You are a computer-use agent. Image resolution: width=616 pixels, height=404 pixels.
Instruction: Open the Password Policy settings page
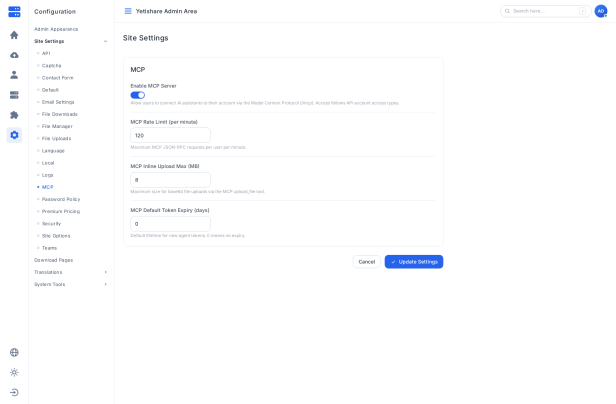click(x=61, y=199)
